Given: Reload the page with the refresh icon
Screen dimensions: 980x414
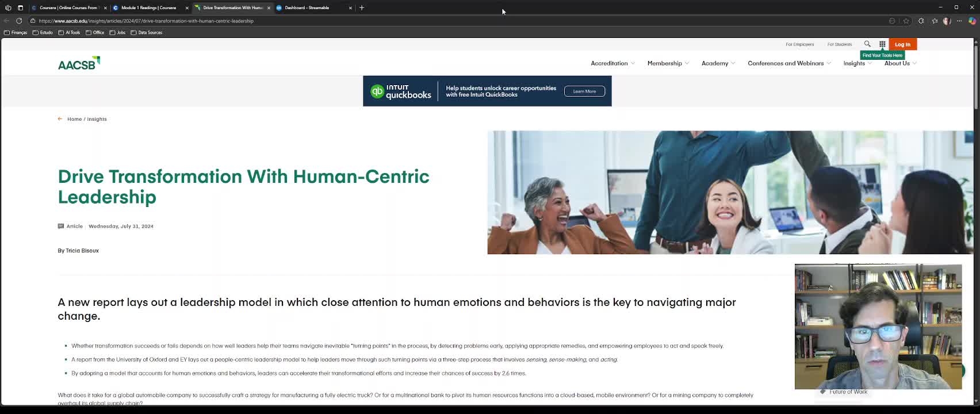Looking at the screenshot, I should coord(19,21).
